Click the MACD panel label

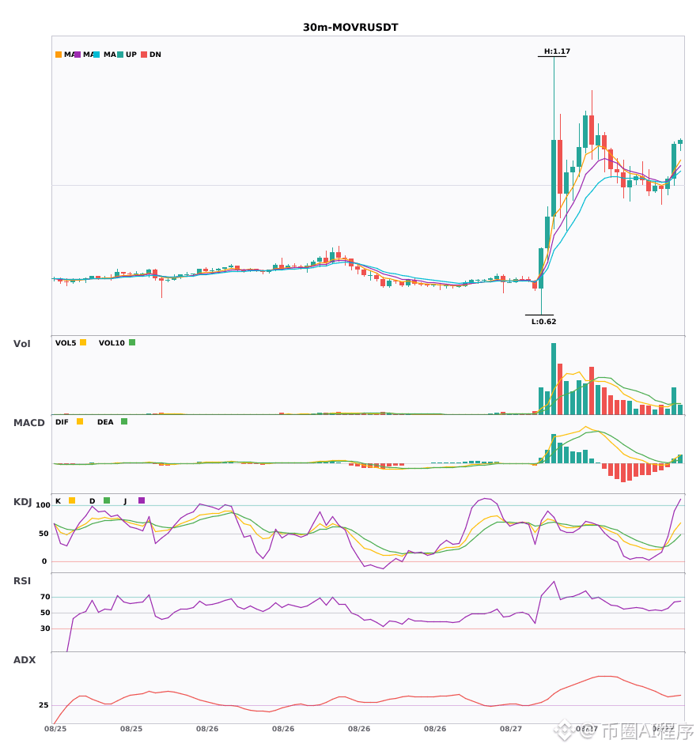pyautogui.click(x=28, y=423)
